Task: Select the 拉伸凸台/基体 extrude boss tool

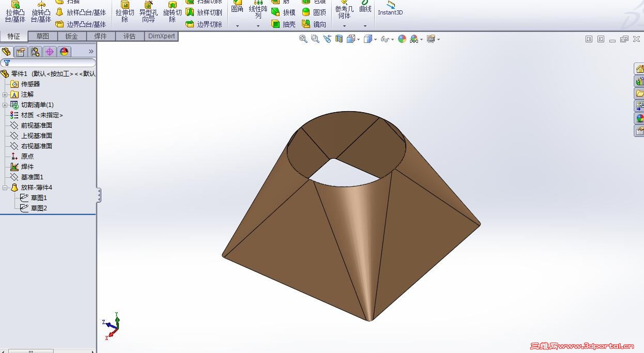Action: coord(15,12)
